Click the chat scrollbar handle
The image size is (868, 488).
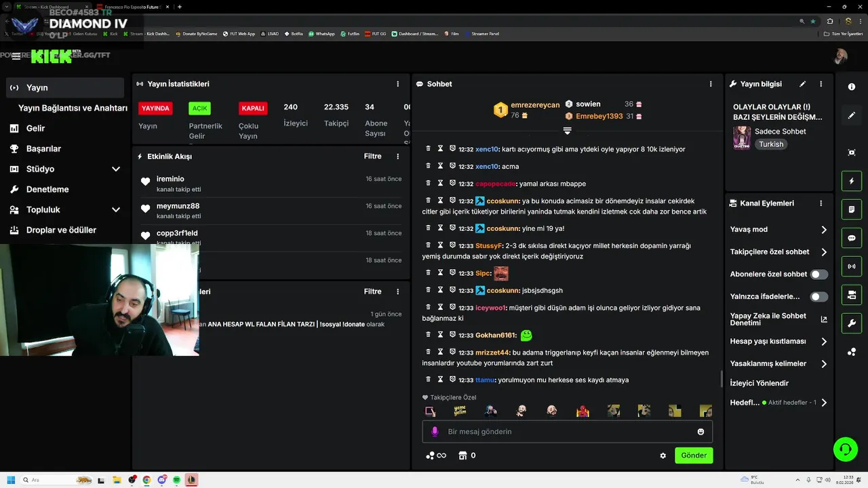[721, 379]
